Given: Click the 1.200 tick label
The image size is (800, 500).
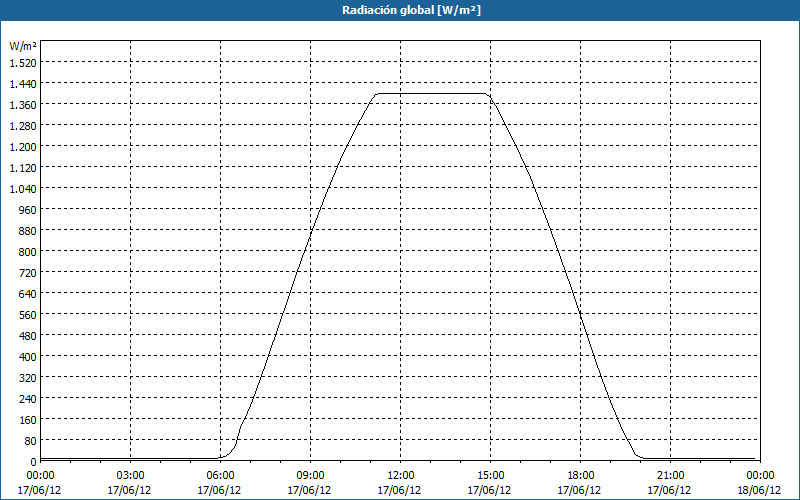Looking at the screenshot, I should coord(23,146).
